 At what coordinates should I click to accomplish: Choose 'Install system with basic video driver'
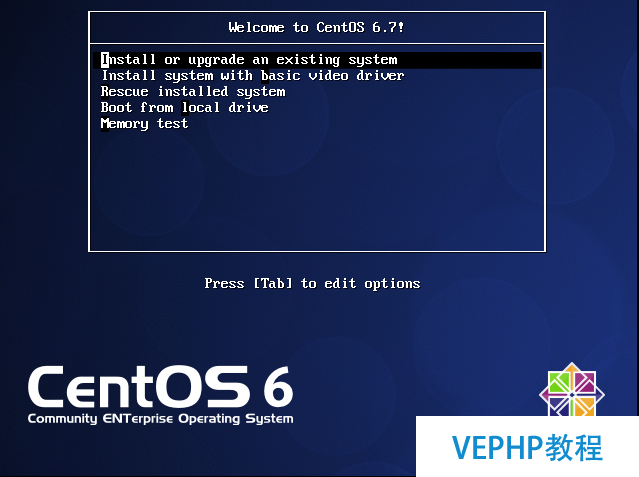pyautogui.click(x=252, y=76)
